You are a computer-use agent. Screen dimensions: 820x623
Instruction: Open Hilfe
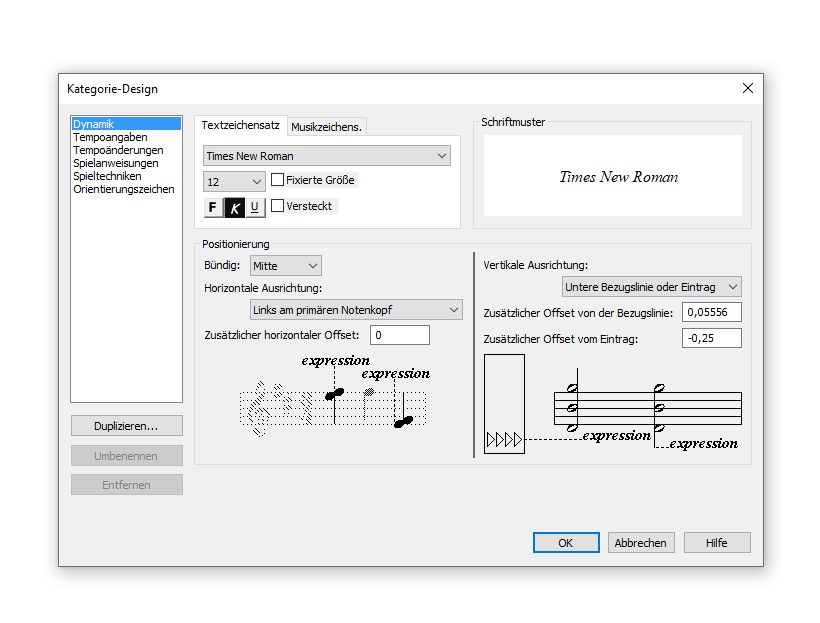point(716,543)
